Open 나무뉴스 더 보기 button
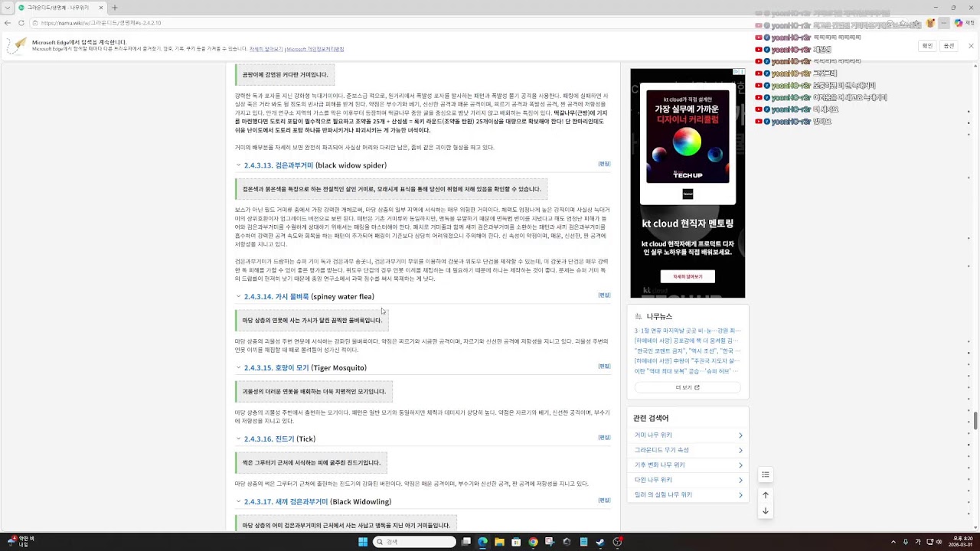Image resolution: width=980 pixels, height=551 pixels. (x=688, y=387)
